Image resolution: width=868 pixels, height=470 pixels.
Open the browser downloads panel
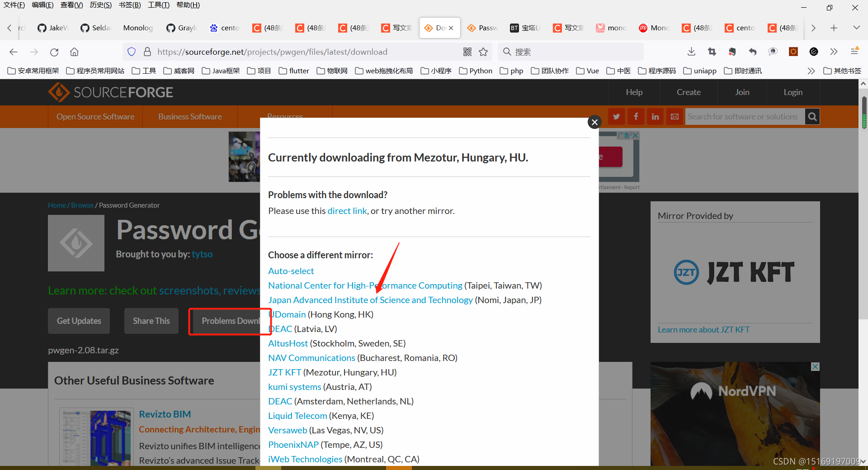click(691, 52)
